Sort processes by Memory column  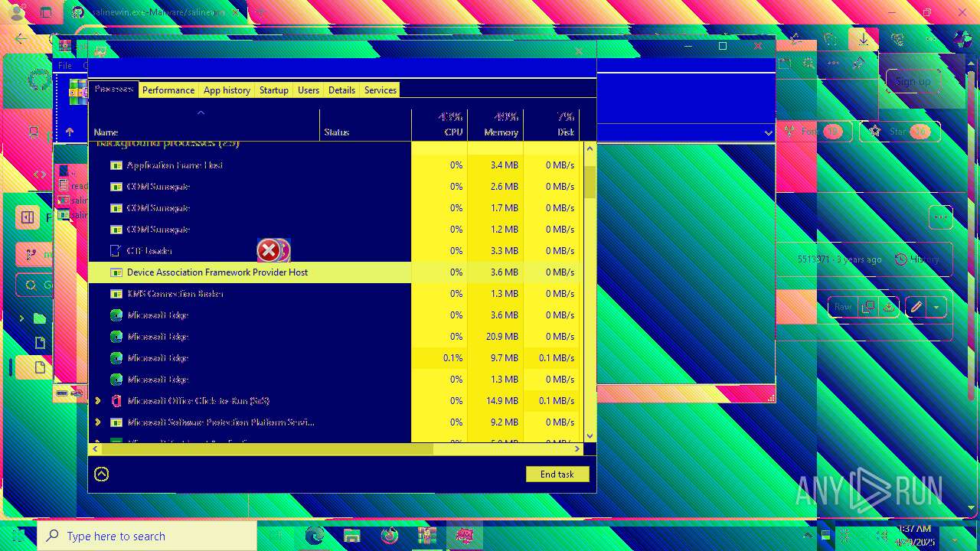[x=495, y=126]
